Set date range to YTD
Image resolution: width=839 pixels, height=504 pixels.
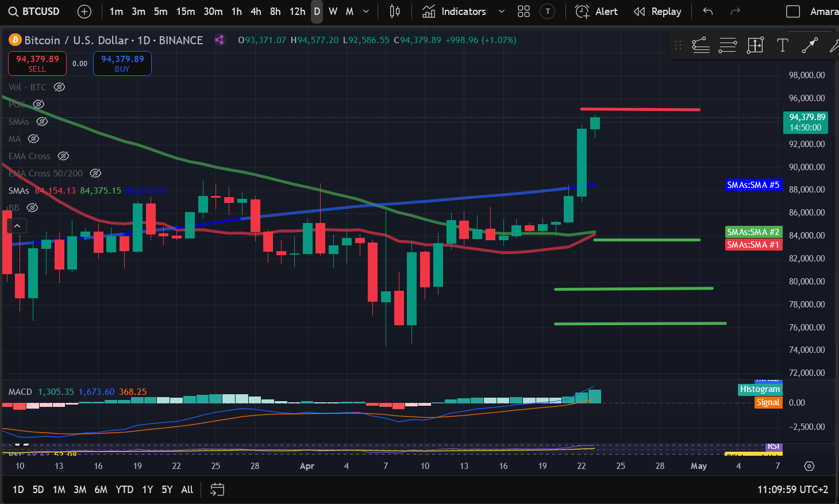[x=124, y=490]
